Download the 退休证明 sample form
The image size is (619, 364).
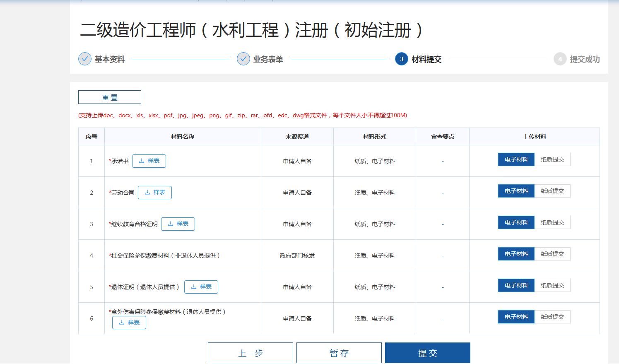click(201, 287)
